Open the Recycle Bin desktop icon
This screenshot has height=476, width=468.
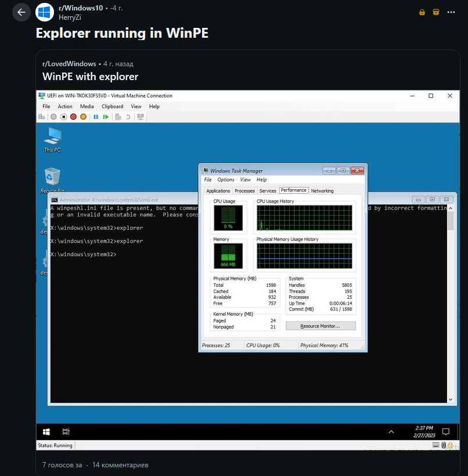coord(52,180)
